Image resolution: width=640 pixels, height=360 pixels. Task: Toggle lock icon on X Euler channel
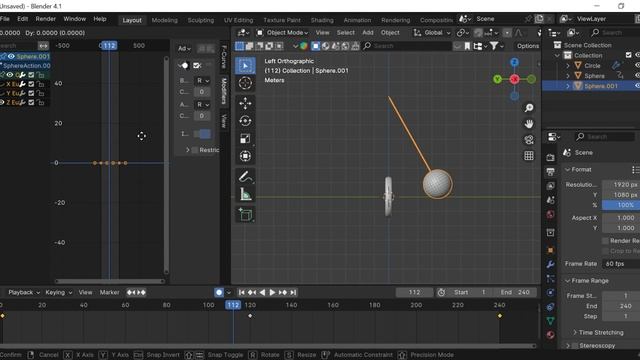point(40,84)
